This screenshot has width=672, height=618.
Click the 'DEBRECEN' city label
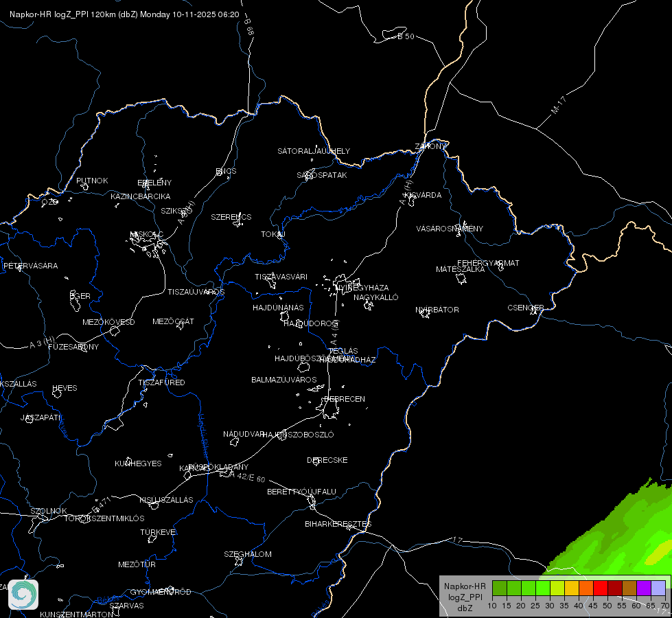[x=345, y=399]
